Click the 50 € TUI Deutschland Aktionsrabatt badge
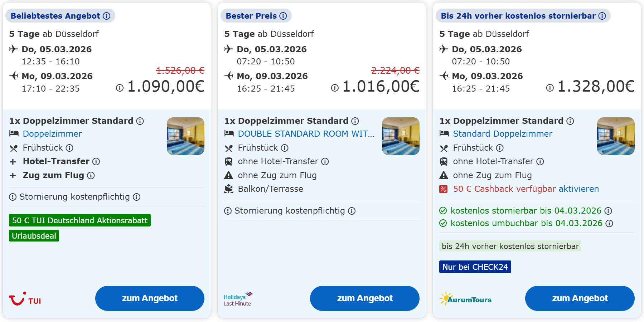The height and width of the screenshot is (322, 644). 80,220
